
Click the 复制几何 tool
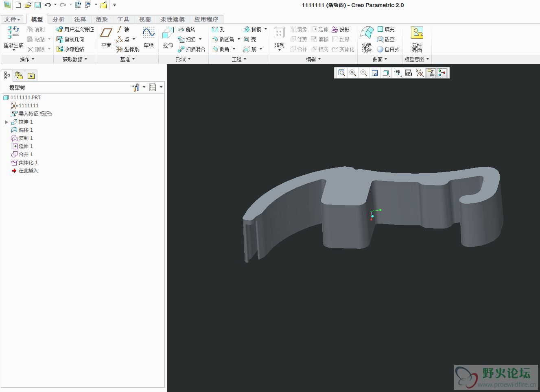coord(70,39)
